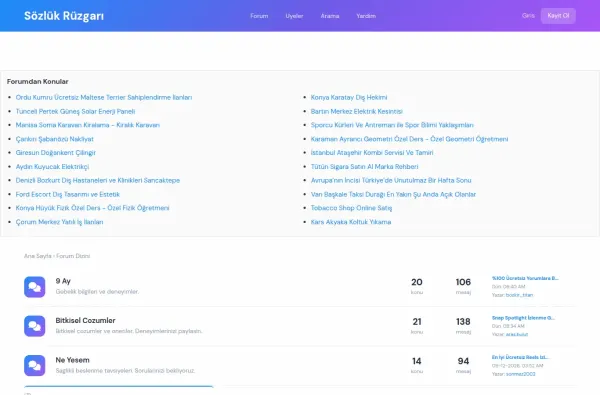The width and height of the screenshot is (600, 395).
Task: Click the '106' mesaj count in 9 Ay row
Action: [x=463, y=282]
